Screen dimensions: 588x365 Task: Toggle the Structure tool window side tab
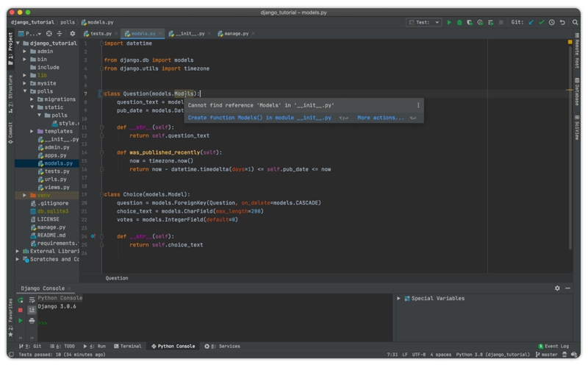click(10, 91)
